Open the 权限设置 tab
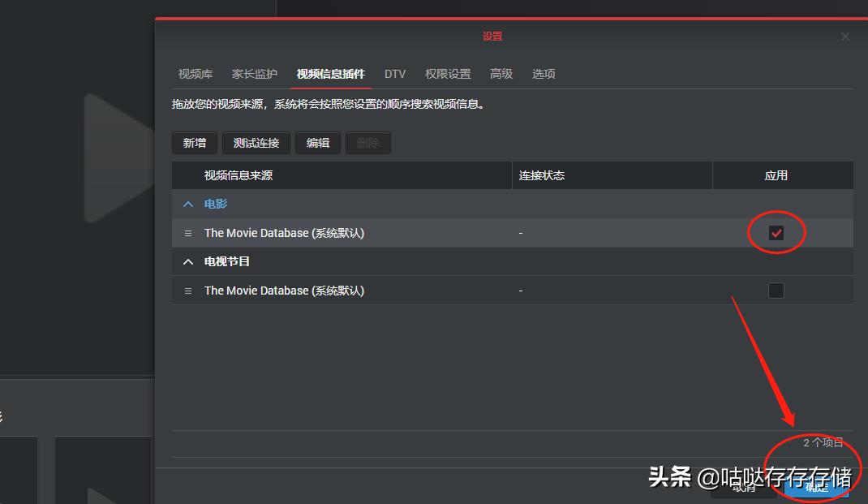The width and height of the screenshot is (868, 504). 447,74
